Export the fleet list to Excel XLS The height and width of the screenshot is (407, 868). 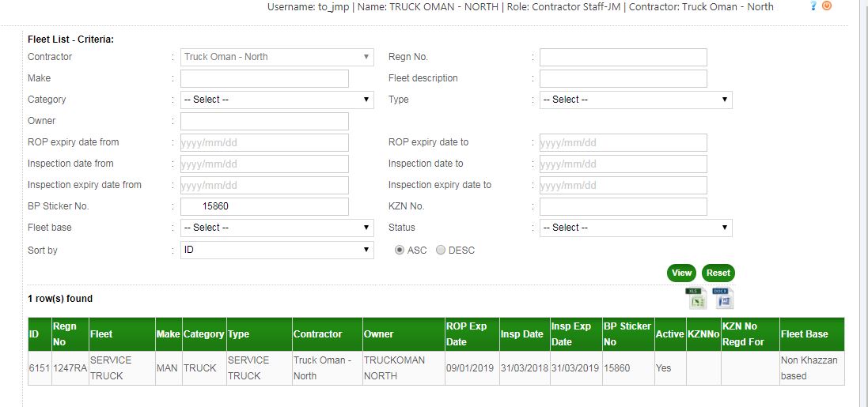tap(696, 298)
